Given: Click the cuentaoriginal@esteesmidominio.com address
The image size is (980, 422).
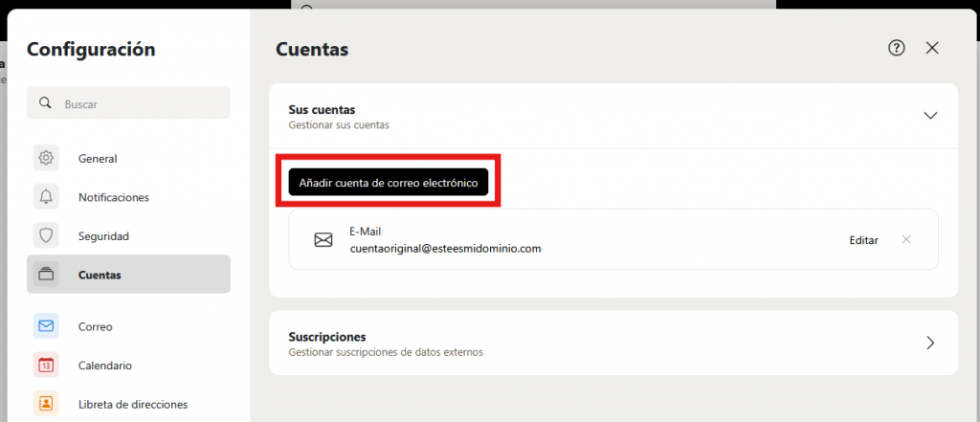Looking at the screenshot, I should [x=446, y=248].
